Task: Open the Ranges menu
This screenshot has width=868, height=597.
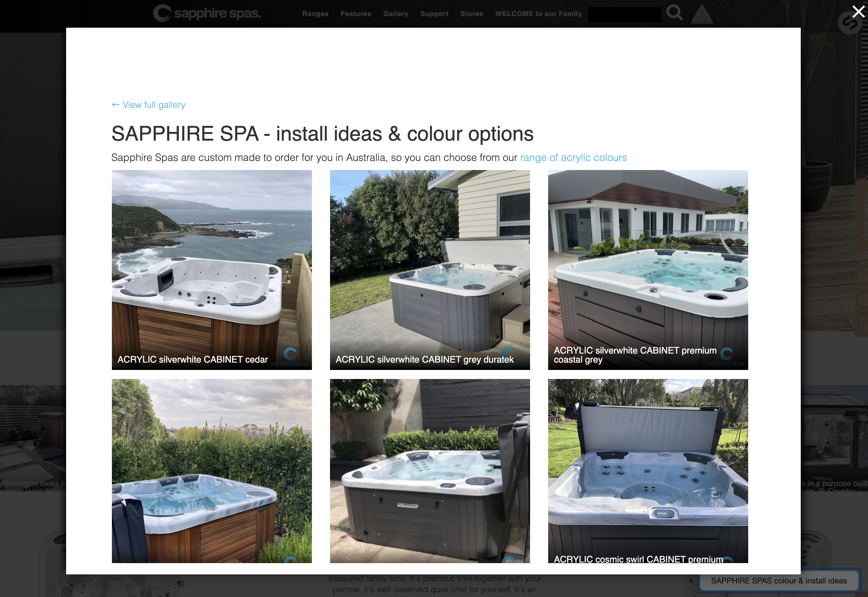Action: coord(315,14)
